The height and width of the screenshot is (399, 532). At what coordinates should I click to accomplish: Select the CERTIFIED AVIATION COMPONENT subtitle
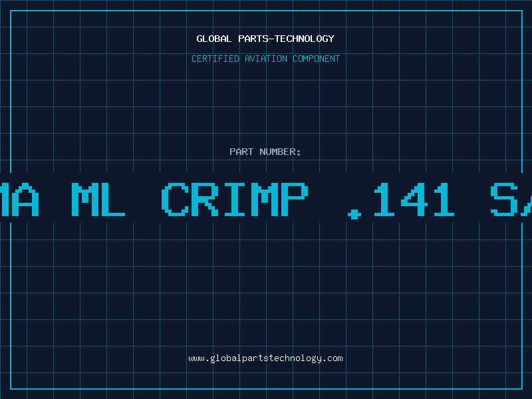tap(265, 59)
